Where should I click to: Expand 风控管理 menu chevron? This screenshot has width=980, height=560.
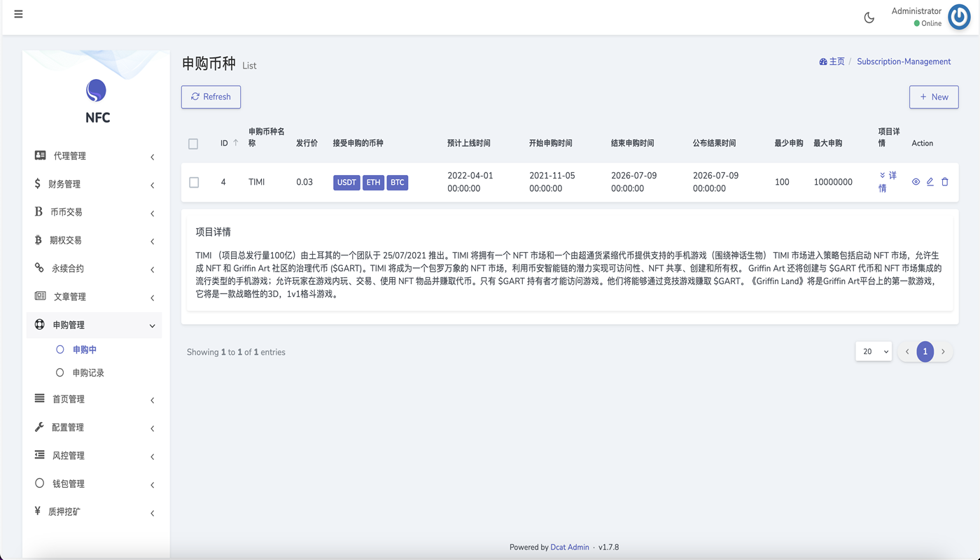153,456
